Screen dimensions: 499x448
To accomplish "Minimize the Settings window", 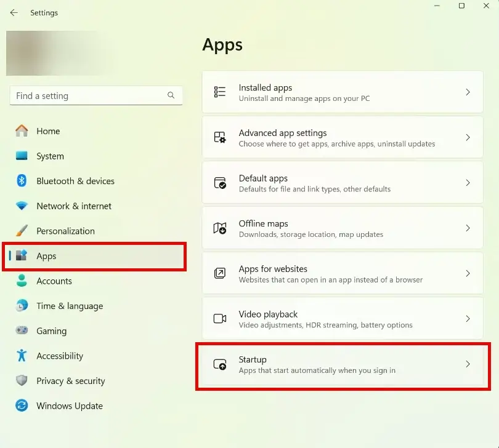I will coord(437,6).
